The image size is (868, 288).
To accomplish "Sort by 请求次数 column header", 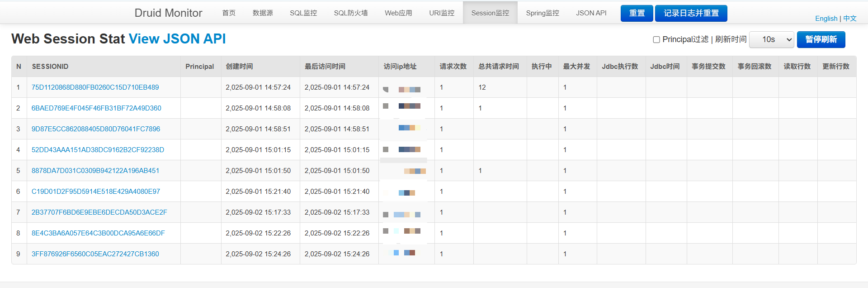I will click(453, 67).
